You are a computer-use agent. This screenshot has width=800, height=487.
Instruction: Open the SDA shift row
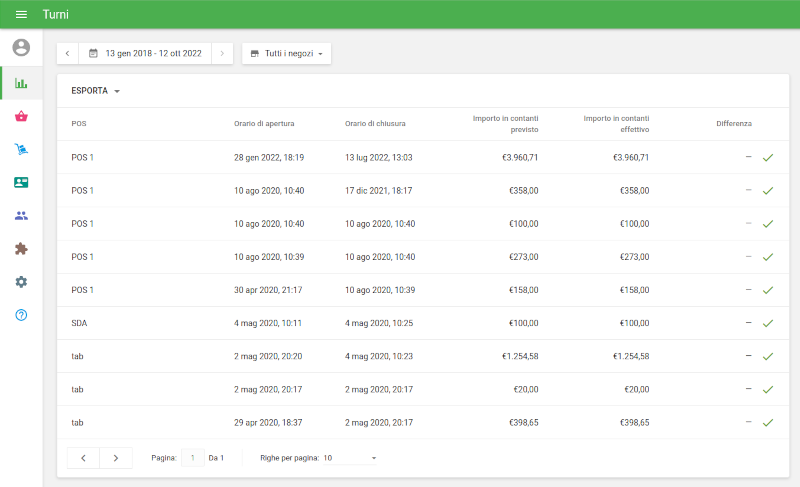pos(400,323)
